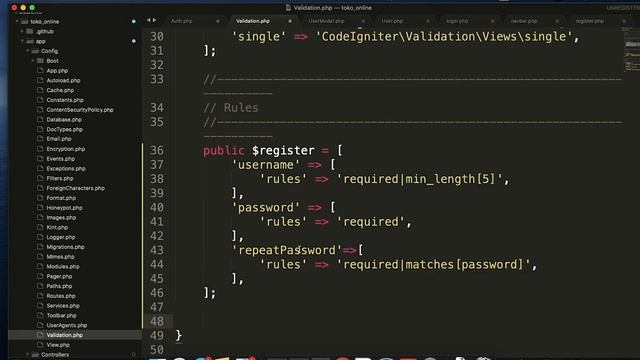Click the file icon beside Validation.php
The image size is (640, 360).
coord(40,335)
